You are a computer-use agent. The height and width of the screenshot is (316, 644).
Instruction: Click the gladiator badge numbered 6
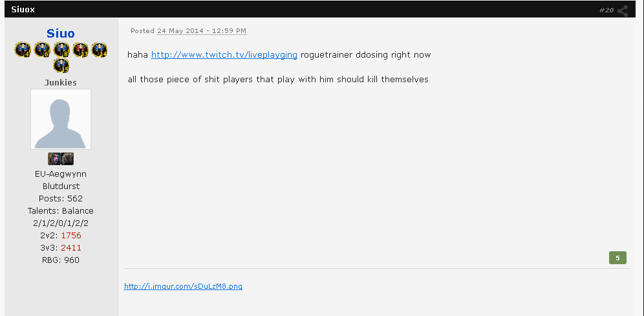42,50
